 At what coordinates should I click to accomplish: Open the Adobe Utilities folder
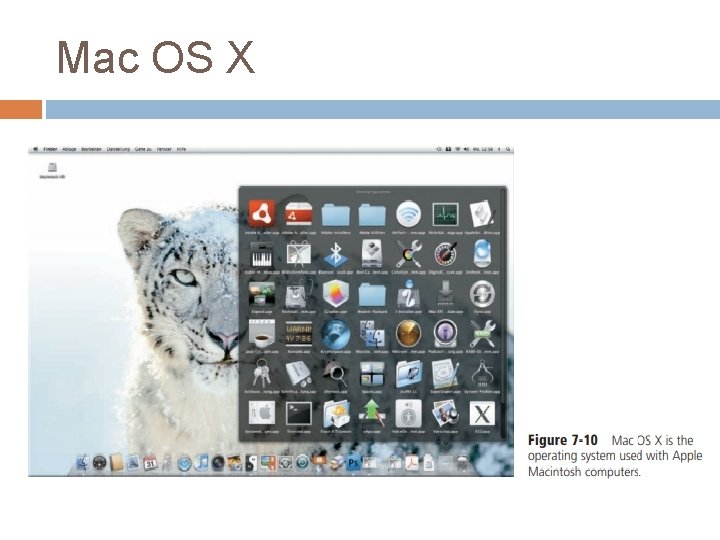pyautogui.click(x=372, y=215)
